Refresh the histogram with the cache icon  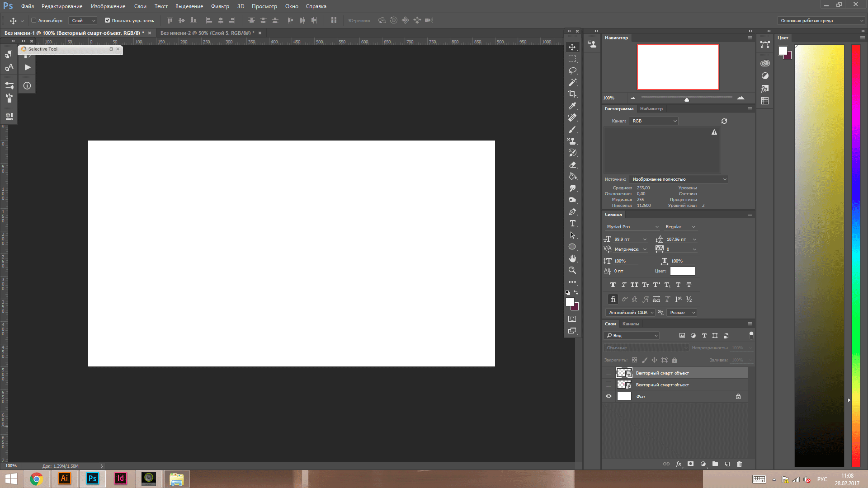click(724, 121)
